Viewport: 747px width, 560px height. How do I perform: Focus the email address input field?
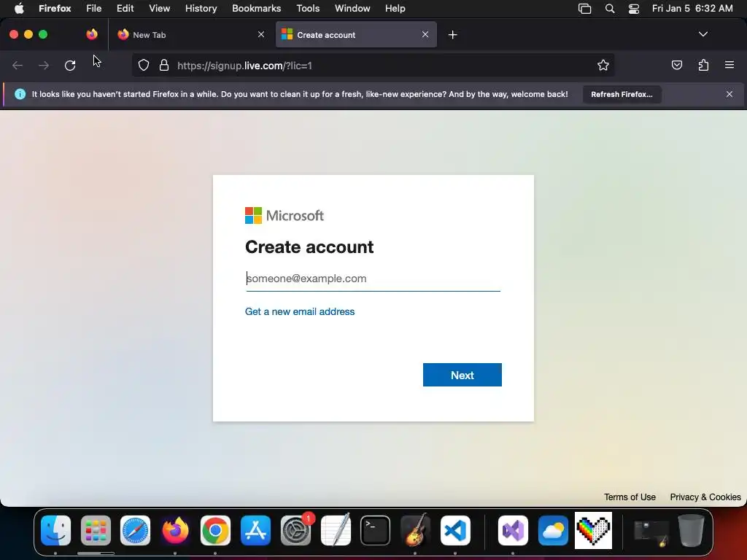(373, 279)
